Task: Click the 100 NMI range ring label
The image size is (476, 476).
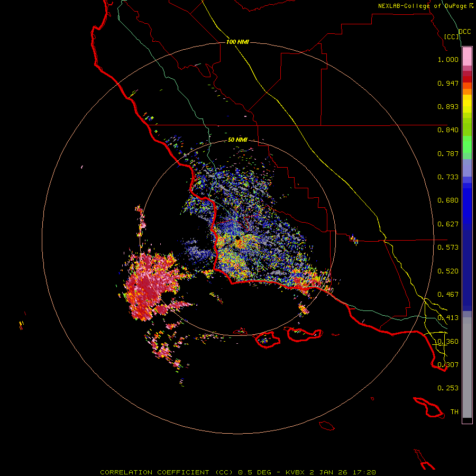Action: click(237, 42)
